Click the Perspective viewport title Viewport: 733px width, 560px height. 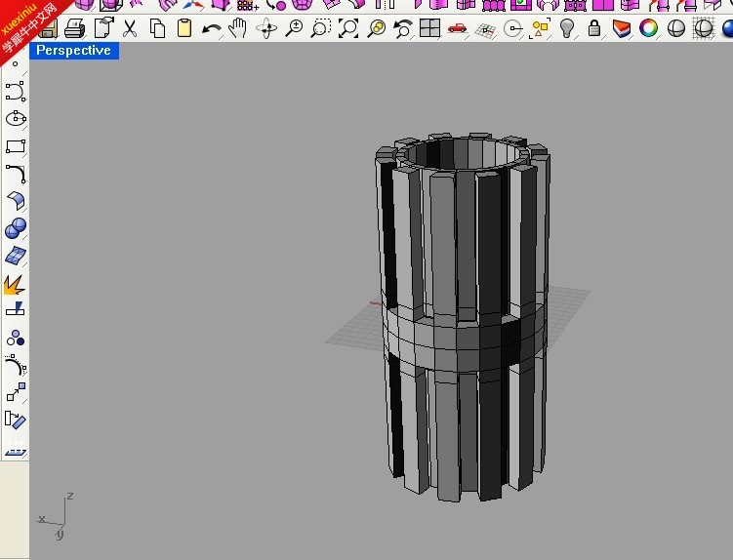click(x=74, y=51)
